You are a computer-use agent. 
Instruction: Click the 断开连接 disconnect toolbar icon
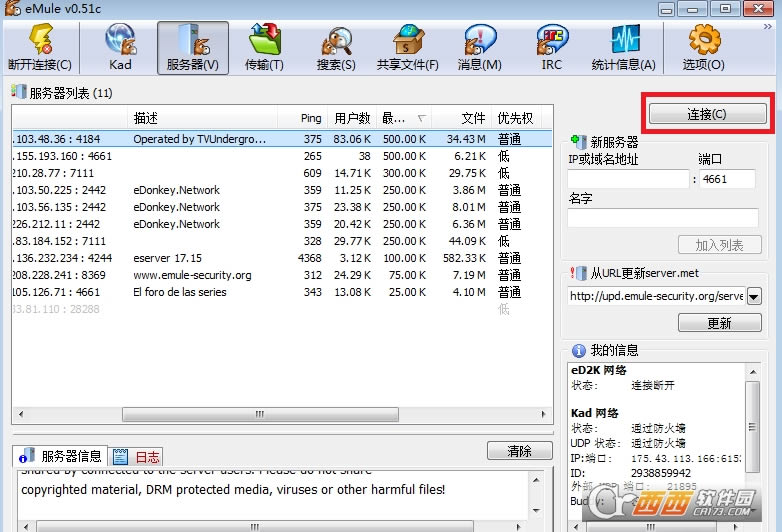[x=40, y=47]
